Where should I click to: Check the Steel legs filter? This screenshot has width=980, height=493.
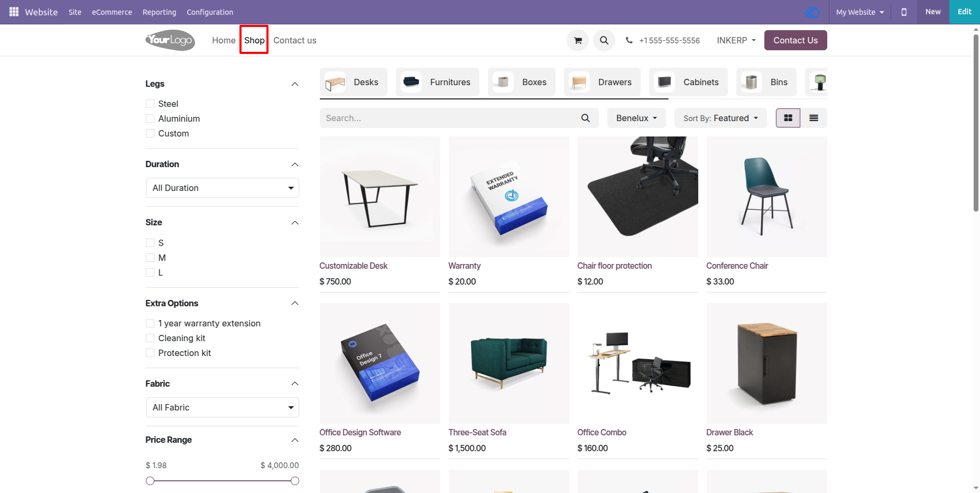click(150, 104)
